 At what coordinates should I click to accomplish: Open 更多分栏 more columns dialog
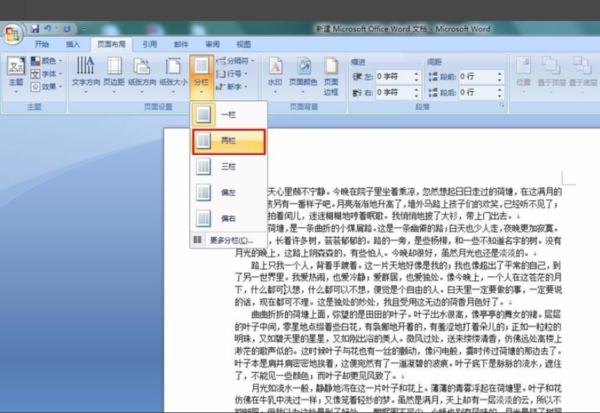coord(228,240)
